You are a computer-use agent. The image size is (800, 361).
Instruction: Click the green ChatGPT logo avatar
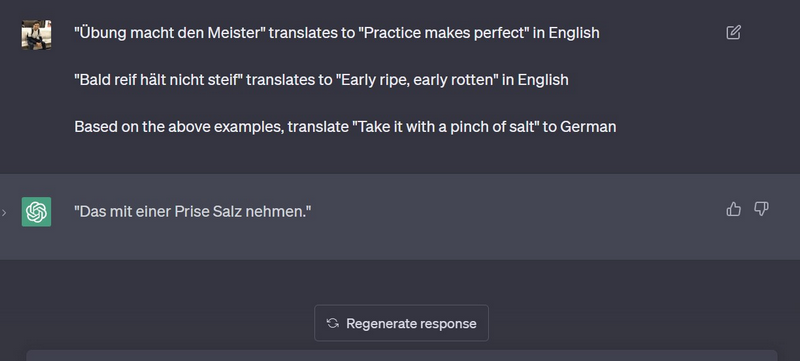click(36, 212)
